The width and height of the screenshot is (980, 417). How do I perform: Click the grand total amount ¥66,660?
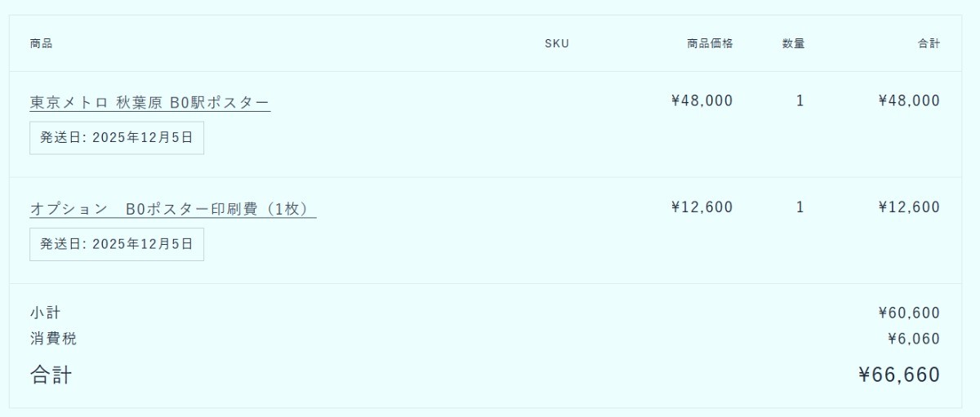899,375
